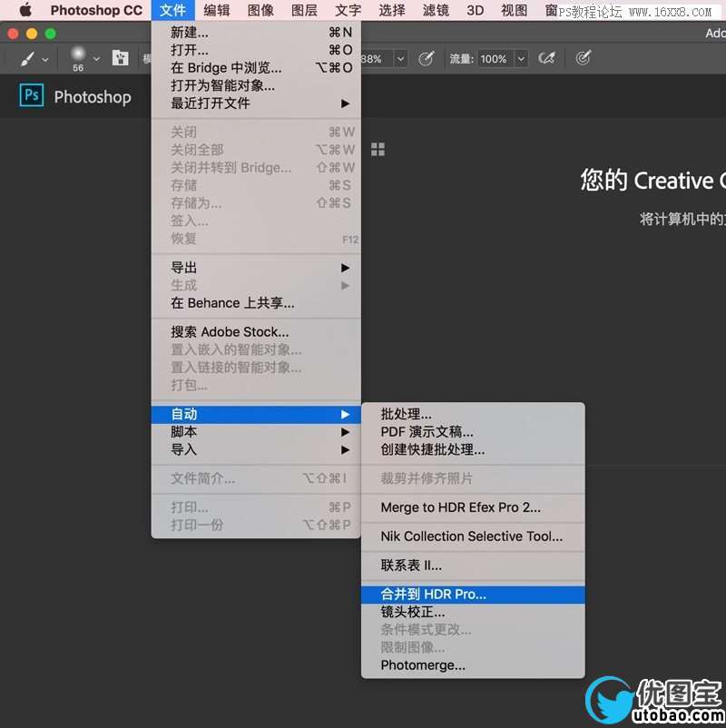Toggle pressure for size icon

coord(583,58)
